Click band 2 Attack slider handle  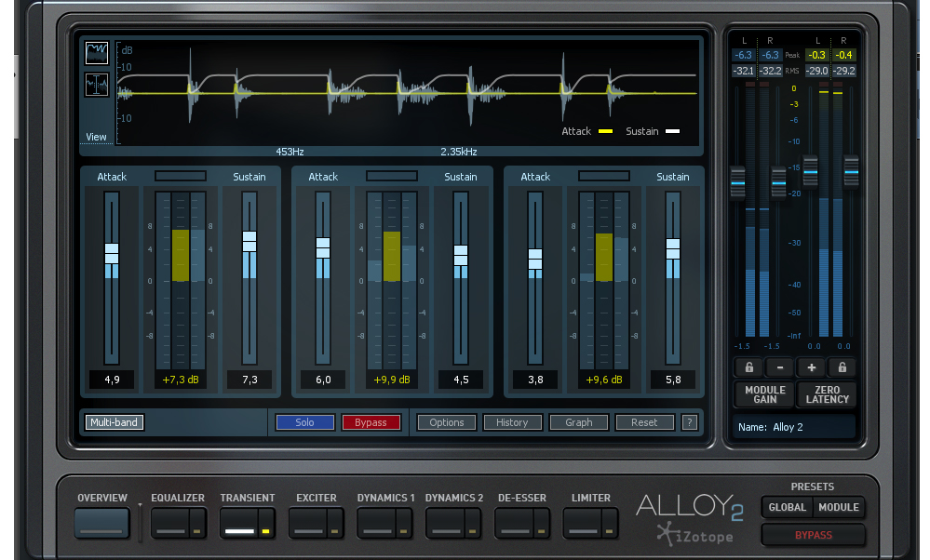coord(323,247)
